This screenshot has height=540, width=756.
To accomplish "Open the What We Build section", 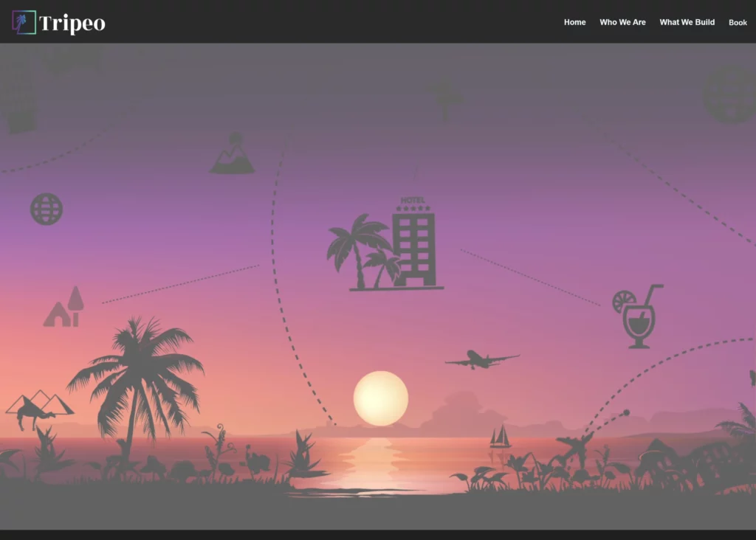I will 687,23.
